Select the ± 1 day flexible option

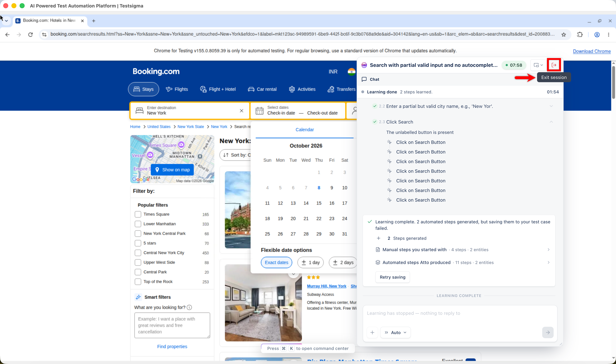[x=310, y=262]
